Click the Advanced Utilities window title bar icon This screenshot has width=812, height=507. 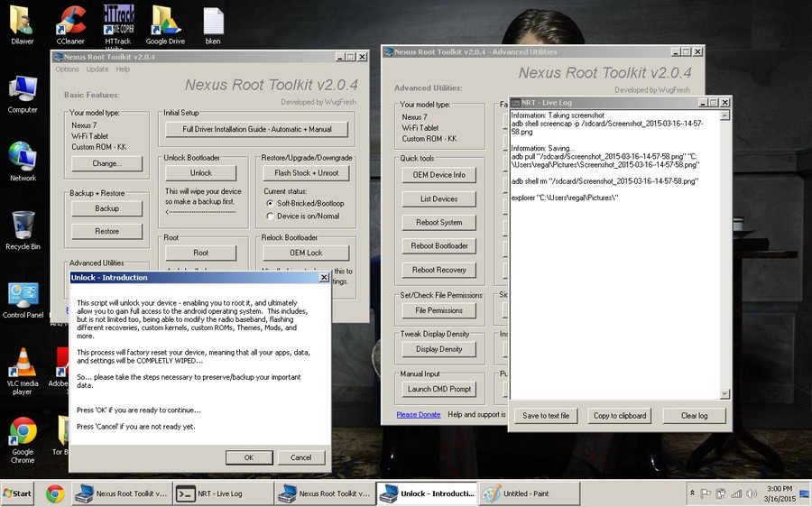click(x=388, y=51)
